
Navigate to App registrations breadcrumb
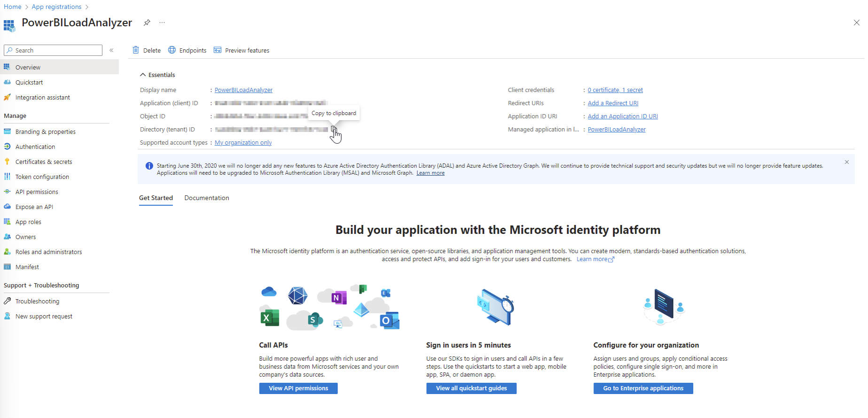tap(56, 7)
